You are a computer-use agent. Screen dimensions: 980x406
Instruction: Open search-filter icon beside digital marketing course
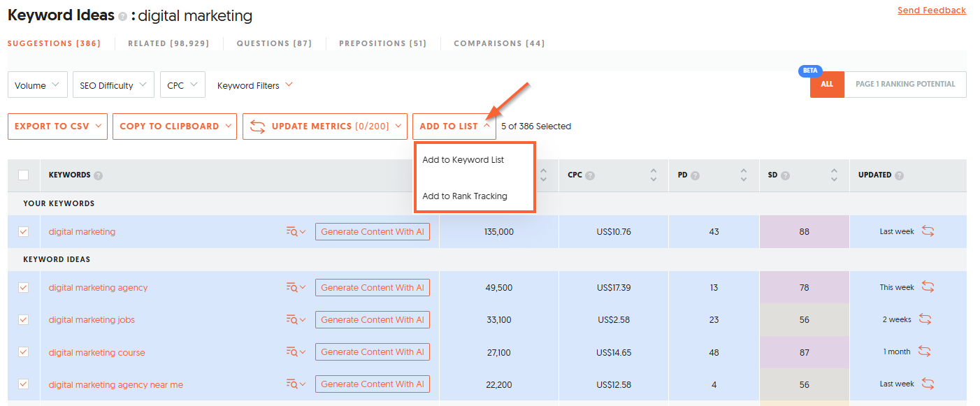click(296, 352)
